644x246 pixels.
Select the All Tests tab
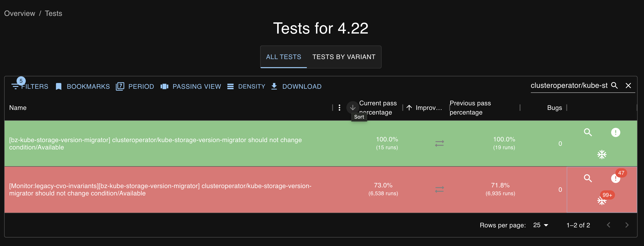coord(284,57)
